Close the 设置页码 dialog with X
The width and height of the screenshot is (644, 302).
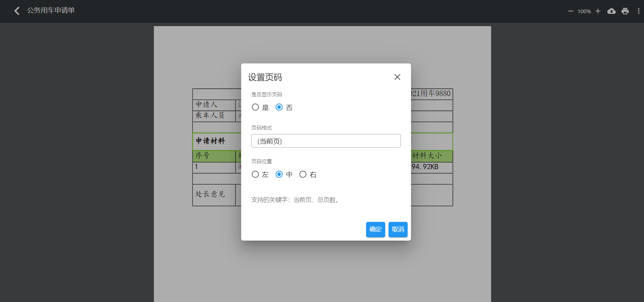click(397, 77)
